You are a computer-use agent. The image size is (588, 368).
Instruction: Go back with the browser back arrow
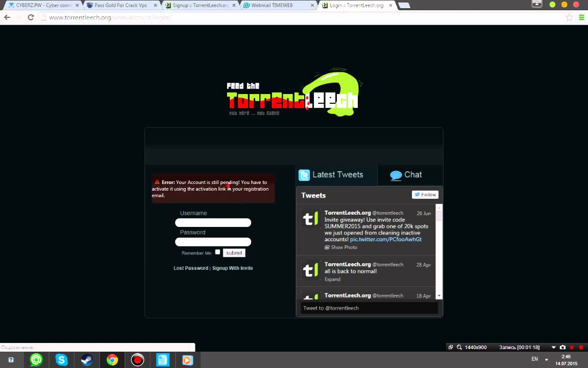(x=7, y=17)
